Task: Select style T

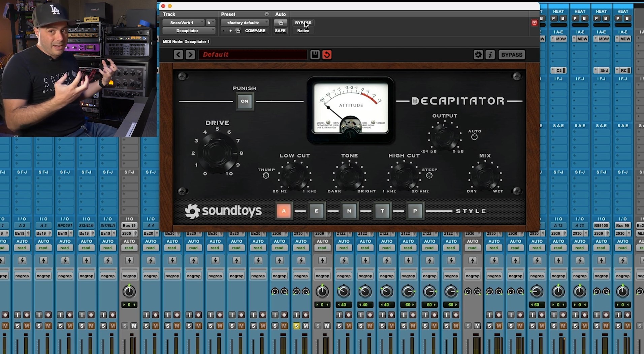Action: tap(382, 211)
